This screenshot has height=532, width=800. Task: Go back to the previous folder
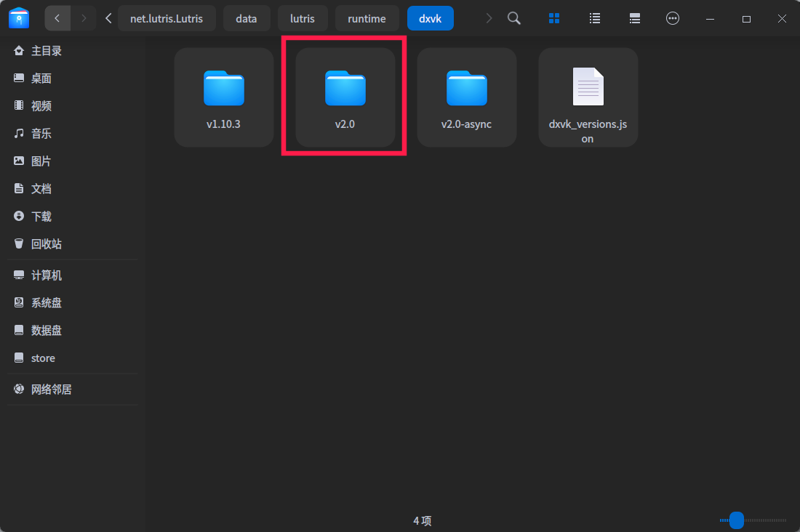pyautogui.click(x=57, y=18)
